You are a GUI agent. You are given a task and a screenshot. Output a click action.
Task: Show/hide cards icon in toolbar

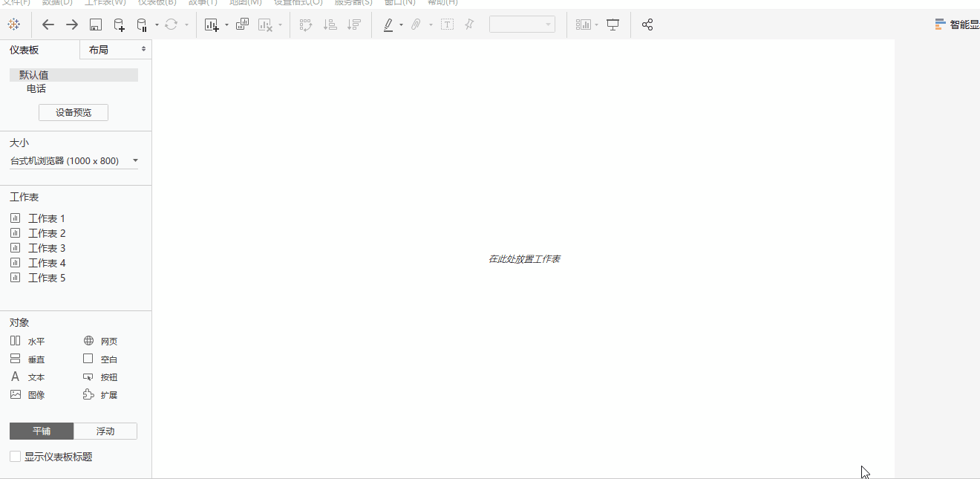point(584,25)
